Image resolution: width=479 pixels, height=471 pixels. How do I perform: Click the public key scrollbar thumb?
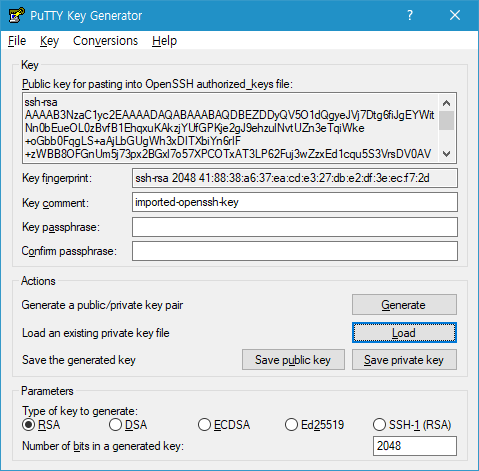click(x=447, y=120)
